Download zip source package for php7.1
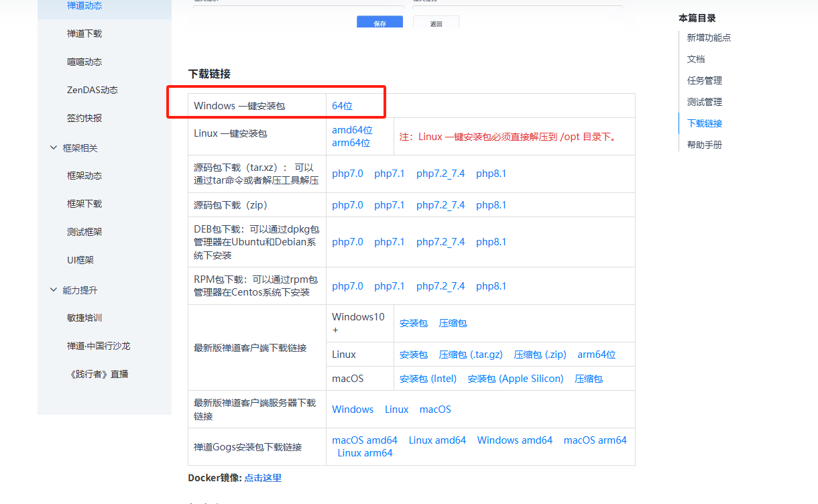Viewport: 818px width, 504px height. click(x=390, y=205)
